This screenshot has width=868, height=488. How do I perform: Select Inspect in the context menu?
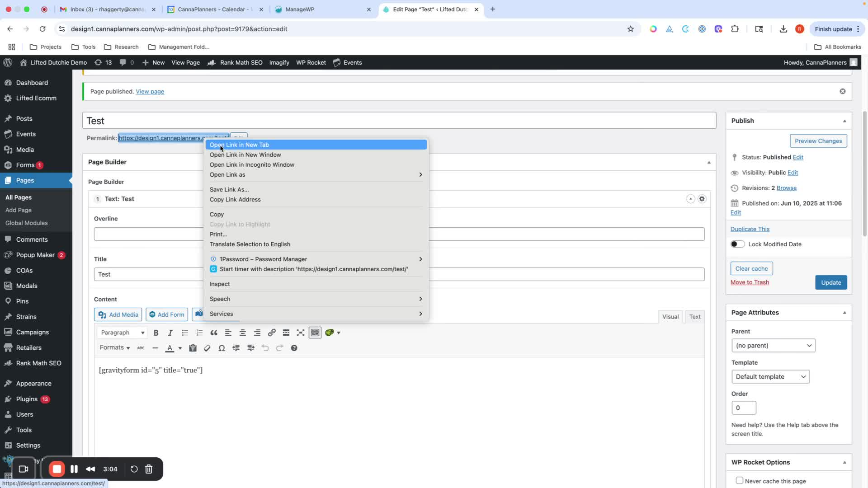pos(220,284)
